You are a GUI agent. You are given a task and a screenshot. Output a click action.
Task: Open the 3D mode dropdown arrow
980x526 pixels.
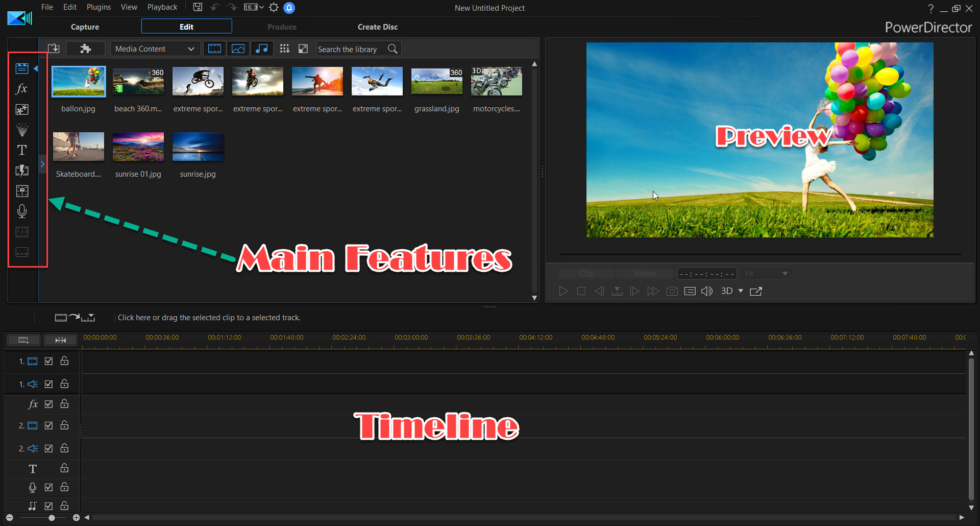point(741,291)
